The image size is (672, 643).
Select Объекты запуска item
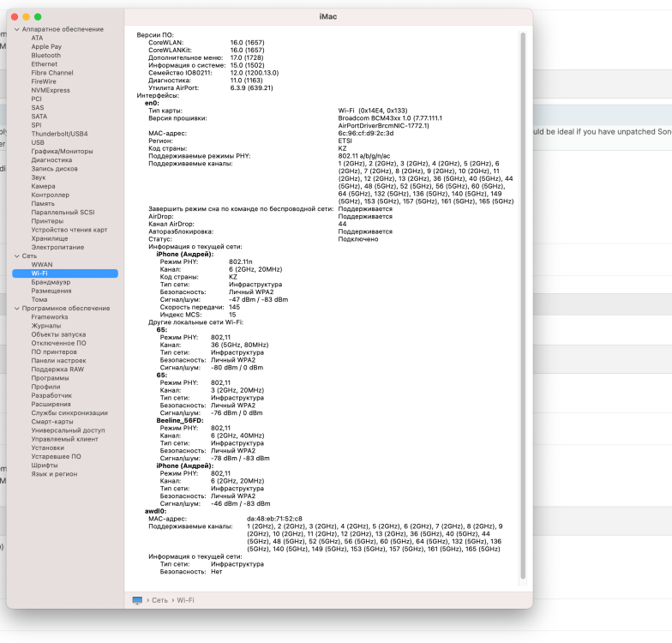click(x=58, y=334)
